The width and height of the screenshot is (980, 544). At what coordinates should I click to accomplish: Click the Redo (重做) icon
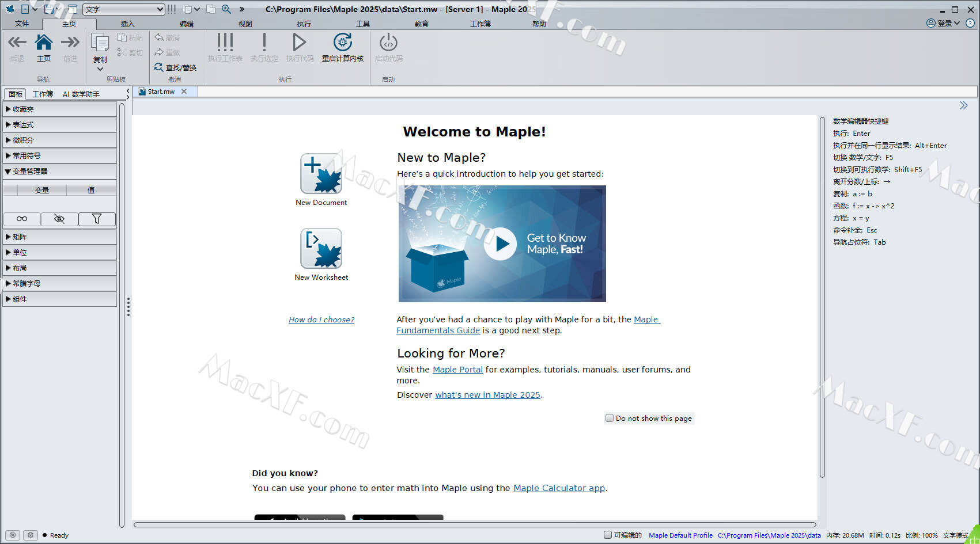click(x=159, y=52)
